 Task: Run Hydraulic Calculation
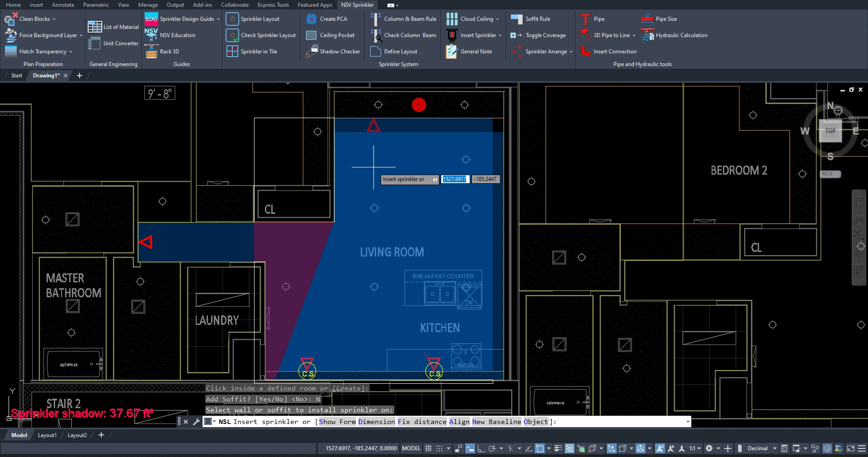coord(675,35)
